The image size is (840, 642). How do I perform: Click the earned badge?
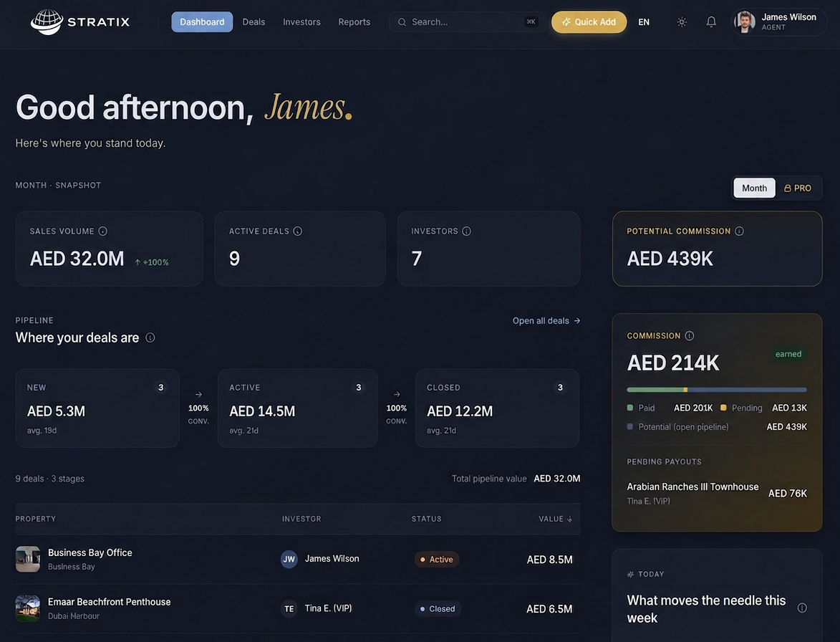(x=788, y=354)
